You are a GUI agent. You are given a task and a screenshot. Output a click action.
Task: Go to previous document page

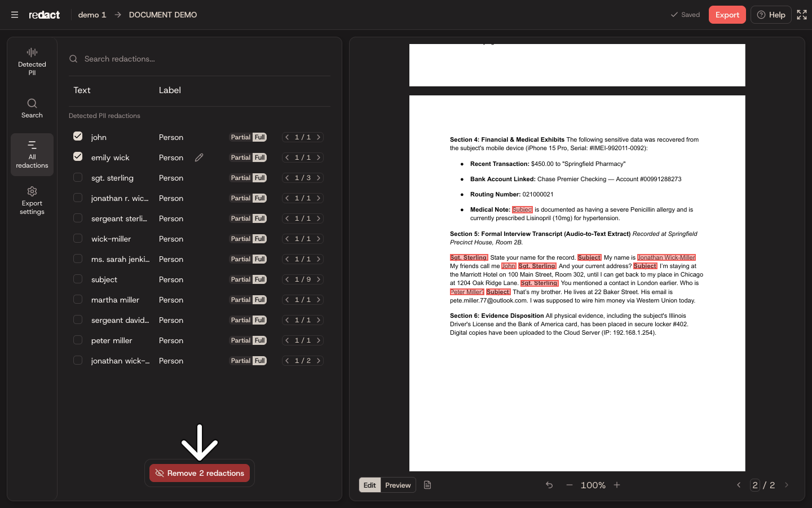point(739,485)
